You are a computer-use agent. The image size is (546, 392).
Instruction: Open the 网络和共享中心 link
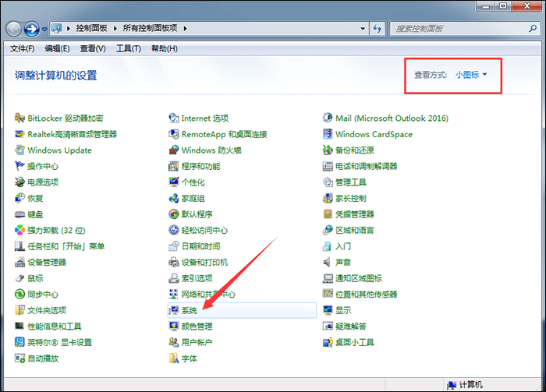pyautogui.click(x=208, y=295)
